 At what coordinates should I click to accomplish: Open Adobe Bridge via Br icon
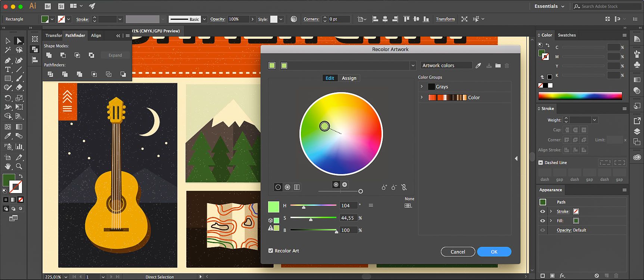point(48,6)
